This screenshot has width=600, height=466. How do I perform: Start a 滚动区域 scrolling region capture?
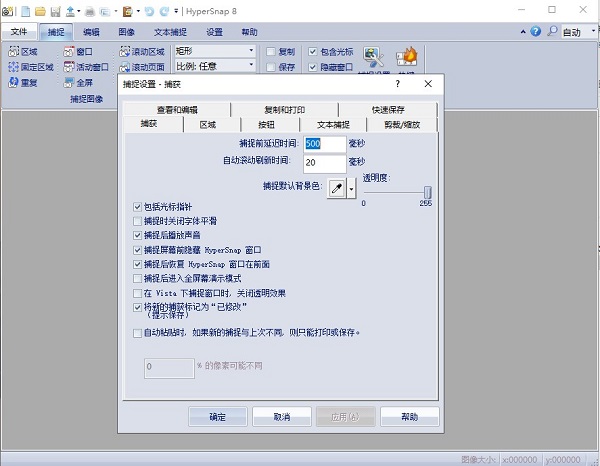pos(142,52)
